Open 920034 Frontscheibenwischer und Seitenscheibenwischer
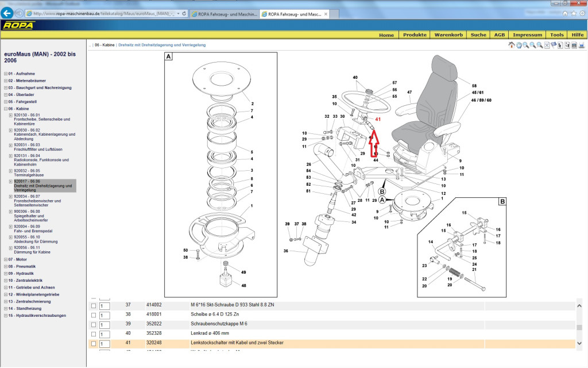Screen dimensions: 588x368 click(37, 201)
